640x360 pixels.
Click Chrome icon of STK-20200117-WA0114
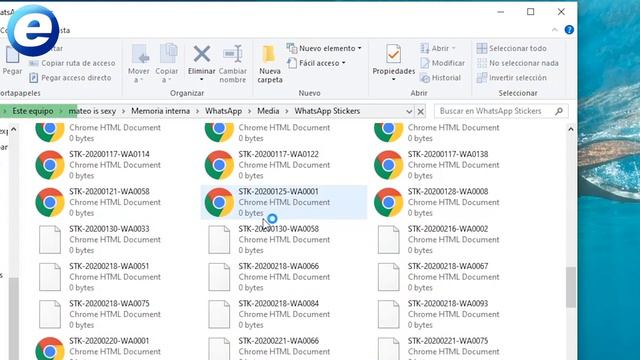(x=50, y=165)
